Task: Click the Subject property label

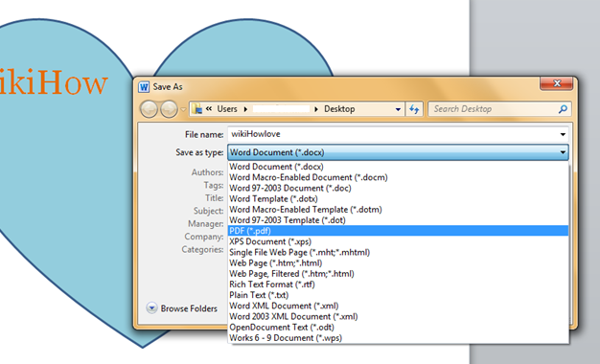Action: pos(209,211)
